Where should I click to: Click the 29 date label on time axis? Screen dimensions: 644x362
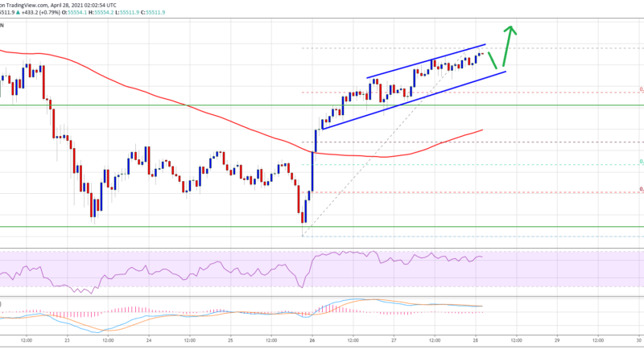(x=557, y=340)
